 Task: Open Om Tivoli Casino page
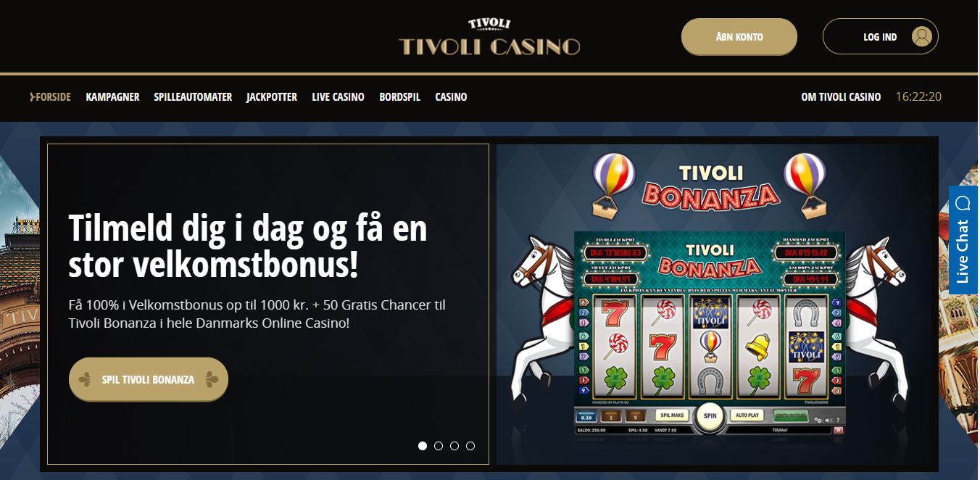[841, 97]
